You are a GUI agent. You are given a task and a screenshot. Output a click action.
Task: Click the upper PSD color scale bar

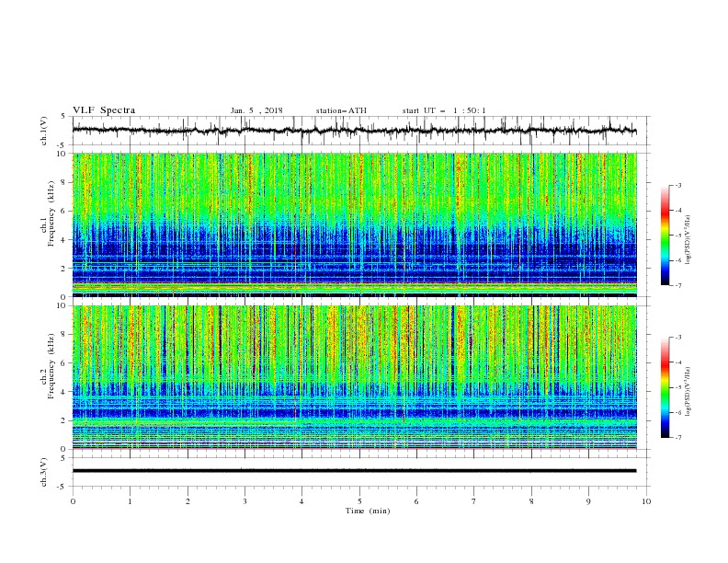coord(665,236)
